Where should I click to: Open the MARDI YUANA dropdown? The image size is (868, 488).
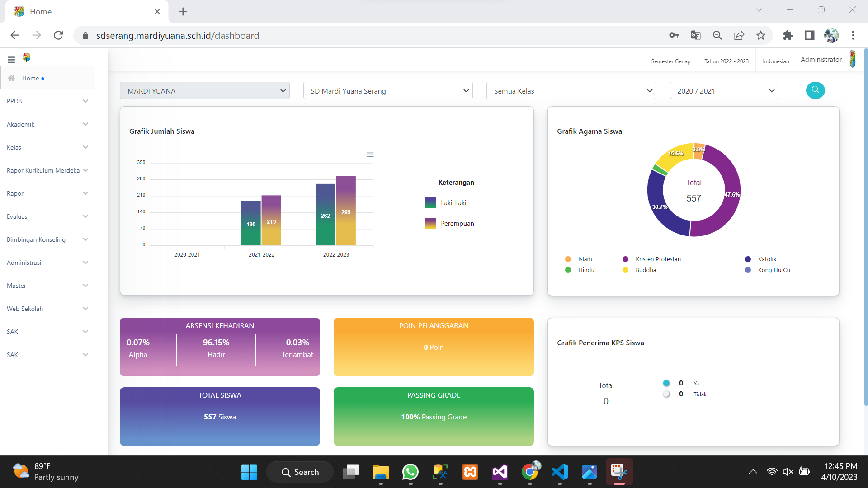click(204, 91)
